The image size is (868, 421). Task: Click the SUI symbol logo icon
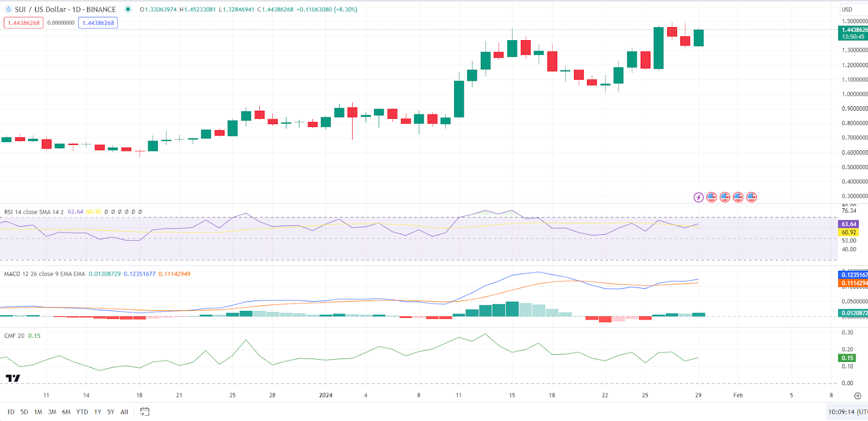pos(8,9)
